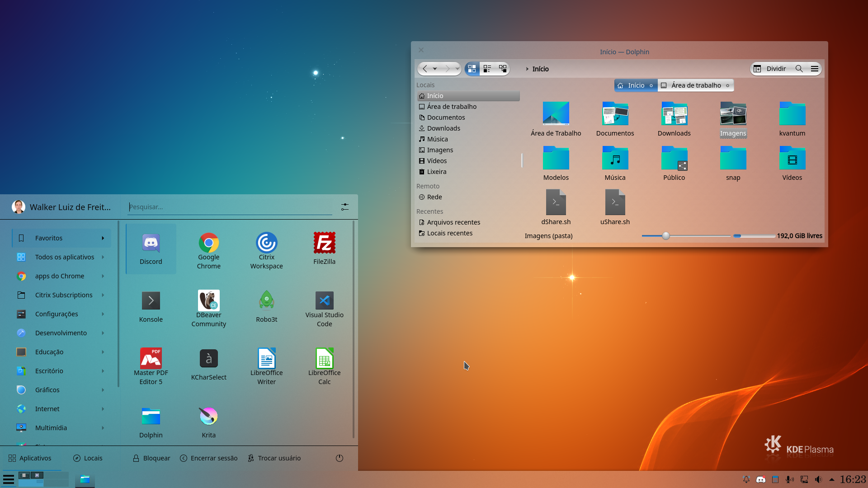Expand Citrix Subscriptions category
The image size is (868, 488).
[x=103, y=295]
